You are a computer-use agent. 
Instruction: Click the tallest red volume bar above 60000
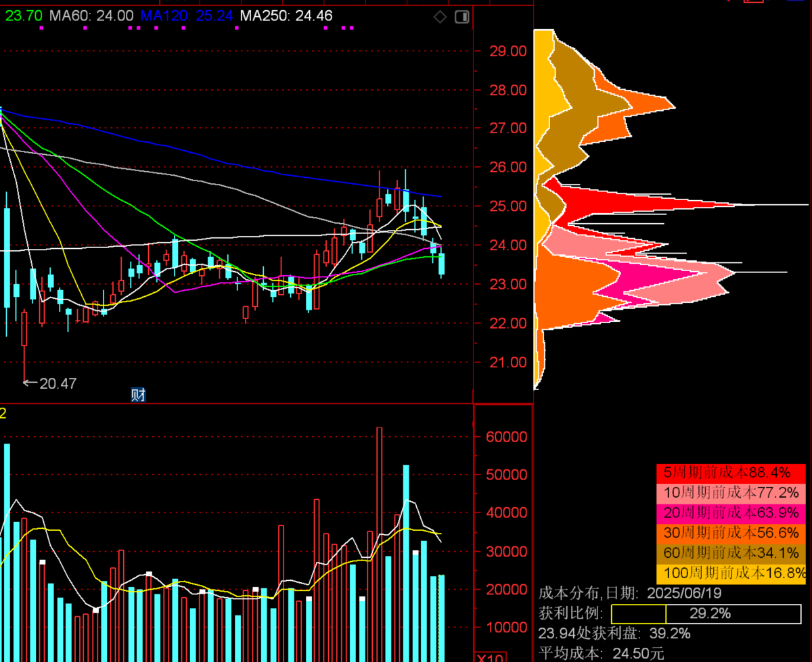pyautogui.click(x=380, y=544)
